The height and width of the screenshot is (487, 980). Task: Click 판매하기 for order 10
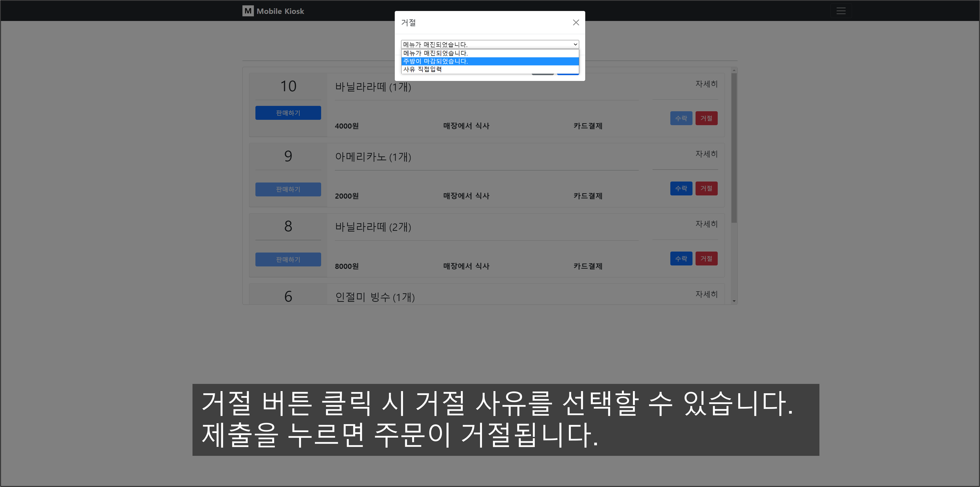(x=288, y=113)
